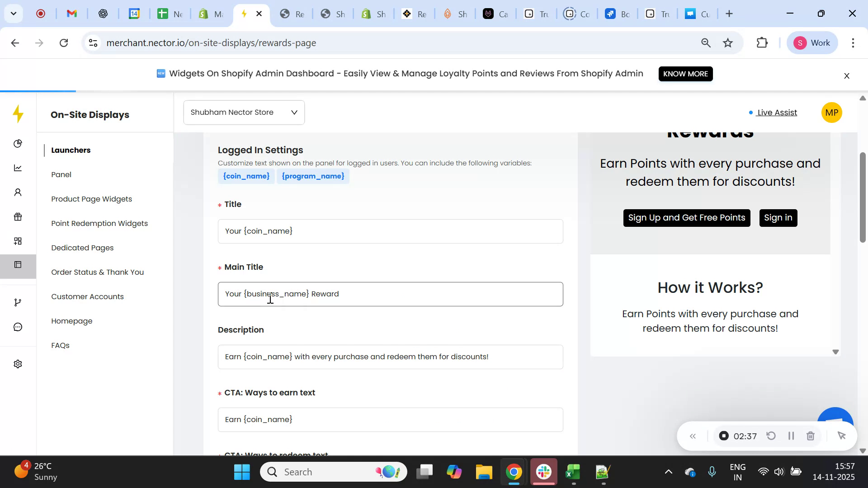Delete the current recording with trash icon
This screenshot has width=868, height=488.
click(x=811, y=436)
